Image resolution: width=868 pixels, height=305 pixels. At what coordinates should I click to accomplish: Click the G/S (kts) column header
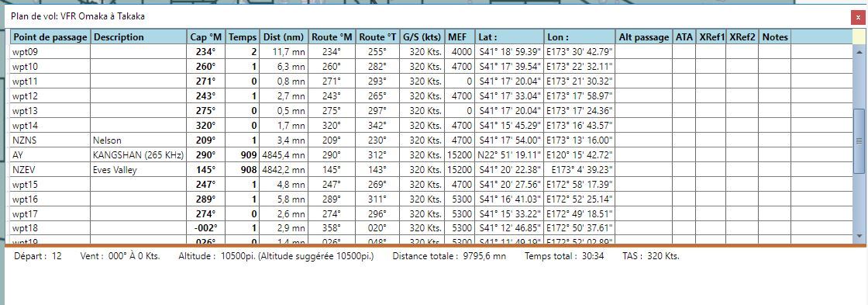coord(422,37)
